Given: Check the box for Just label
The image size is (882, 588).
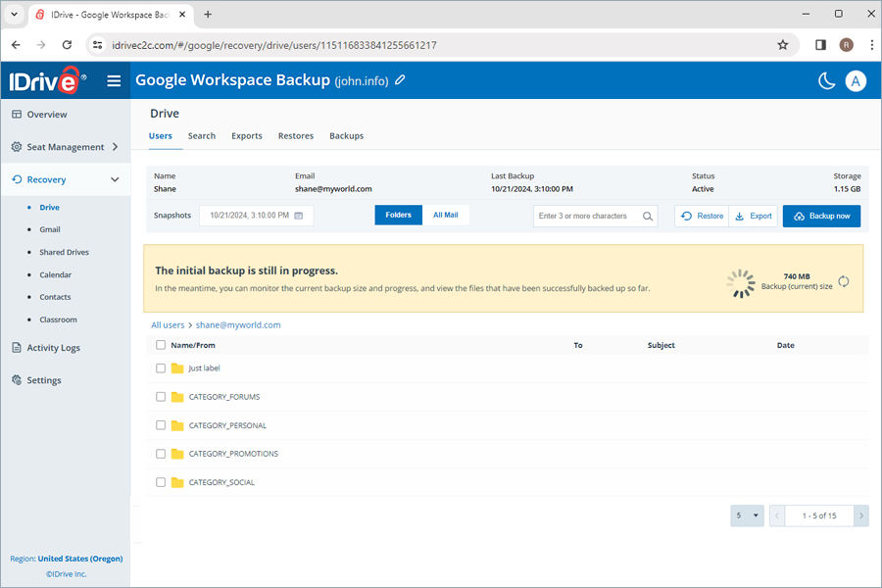Looking at the screenshot, I should 161,368.
